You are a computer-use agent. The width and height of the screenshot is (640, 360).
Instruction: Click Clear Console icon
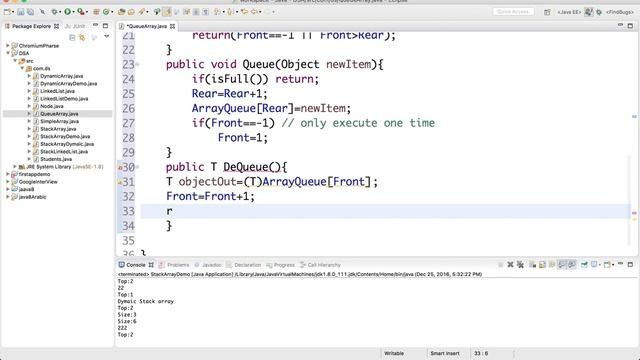click(533, 264)
